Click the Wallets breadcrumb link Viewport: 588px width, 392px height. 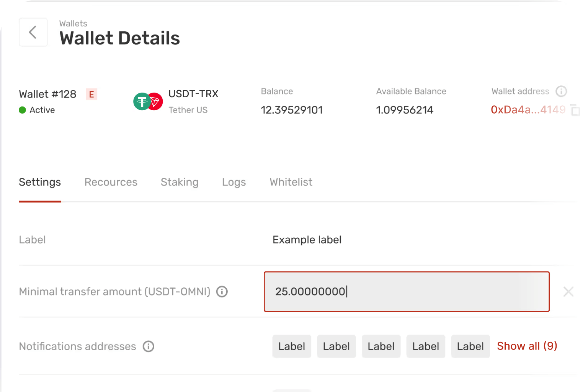pos(73,24)
